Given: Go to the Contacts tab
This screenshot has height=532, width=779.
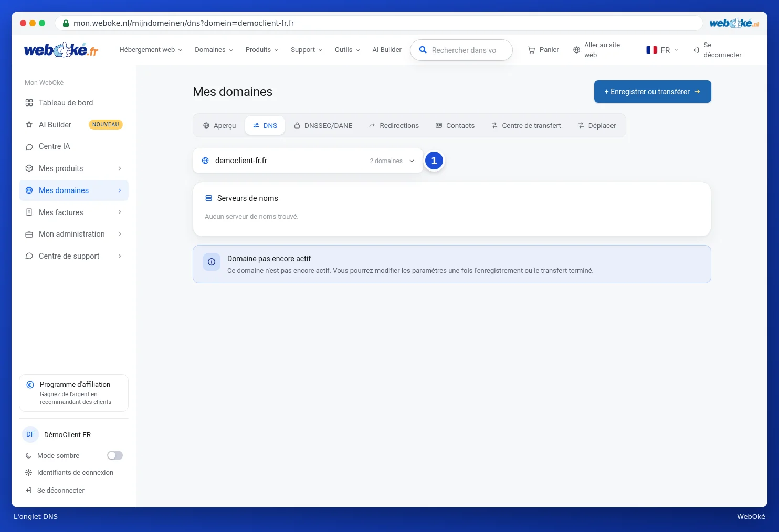Looking at the screenshot, I should (x=455, y=126).
